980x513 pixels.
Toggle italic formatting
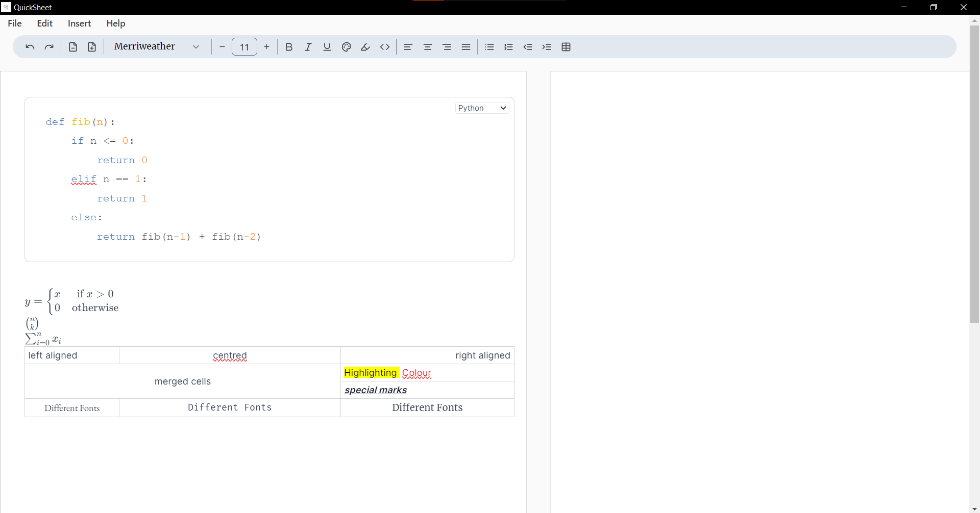click(308, 47)
